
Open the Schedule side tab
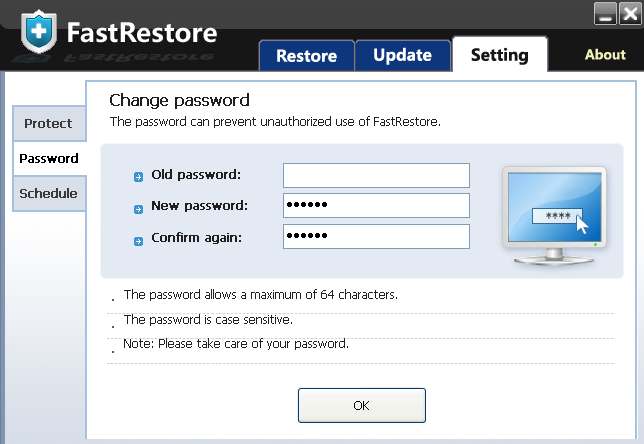click(x=48, y=193)
